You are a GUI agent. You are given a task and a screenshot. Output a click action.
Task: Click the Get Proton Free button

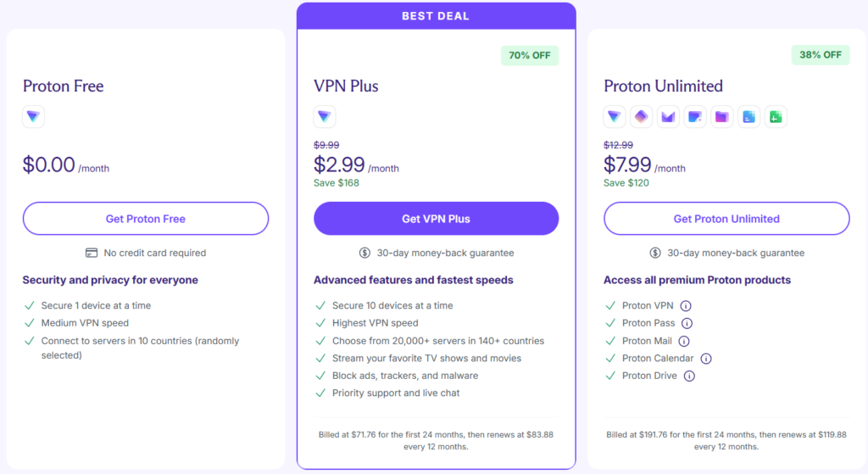[146, 219]
